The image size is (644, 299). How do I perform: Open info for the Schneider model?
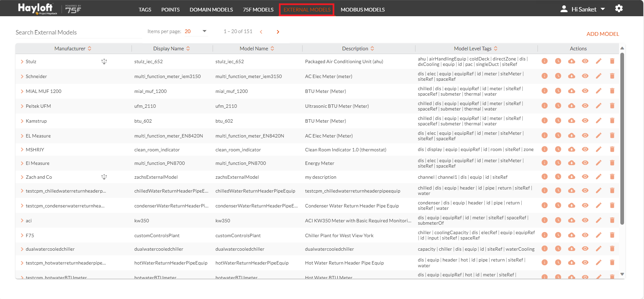[x=544, y=76]
